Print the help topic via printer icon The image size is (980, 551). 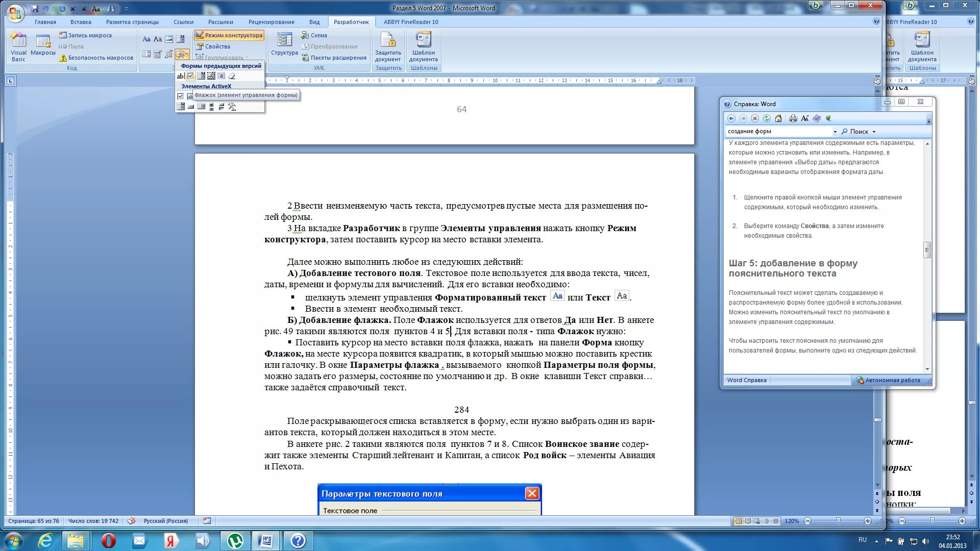[793, 118]
